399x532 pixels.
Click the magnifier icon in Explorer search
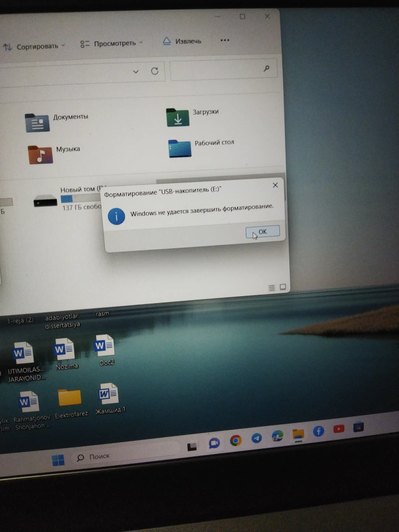266,69
